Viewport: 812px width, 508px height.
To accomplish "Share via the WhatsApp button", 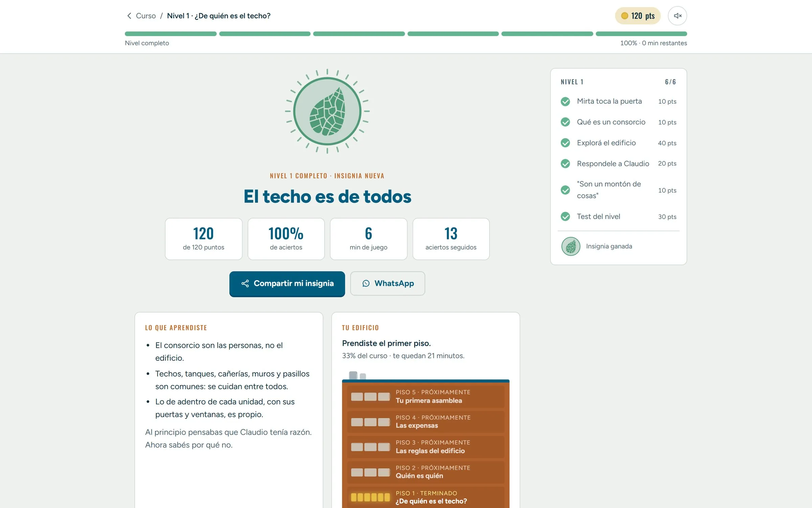I will pos(388,283).
